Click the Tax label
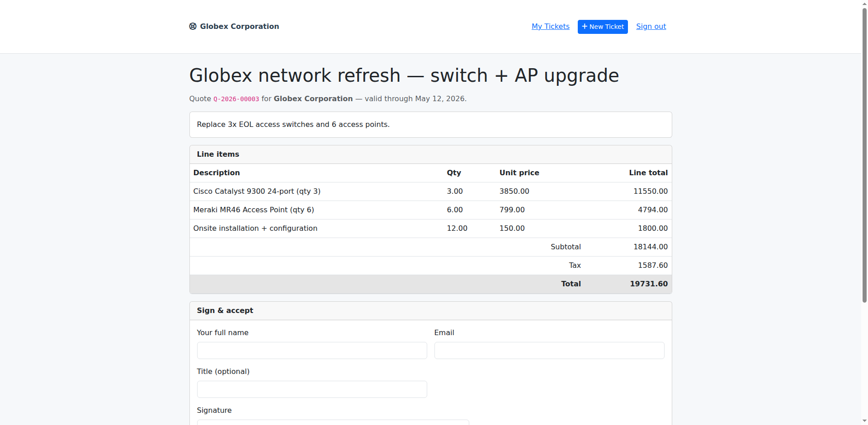Screen dimensions: 868x425 [575, 265]
